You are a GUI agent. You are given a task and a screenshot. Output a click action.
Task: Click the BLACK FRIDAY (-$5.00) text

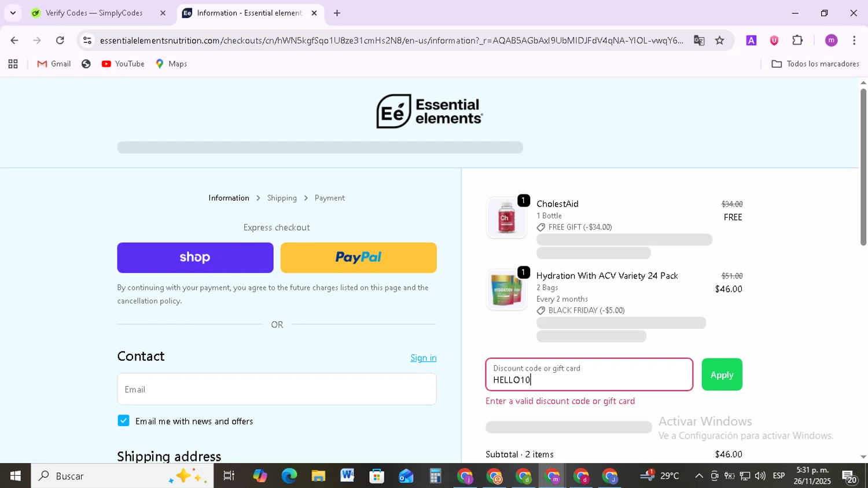click(586, 310)
